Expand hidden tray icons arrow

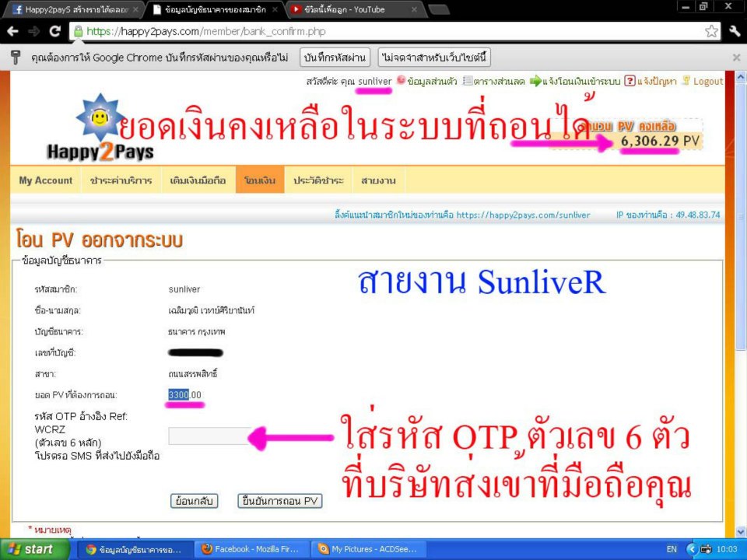pyautogui.click(x=693, y=549)
